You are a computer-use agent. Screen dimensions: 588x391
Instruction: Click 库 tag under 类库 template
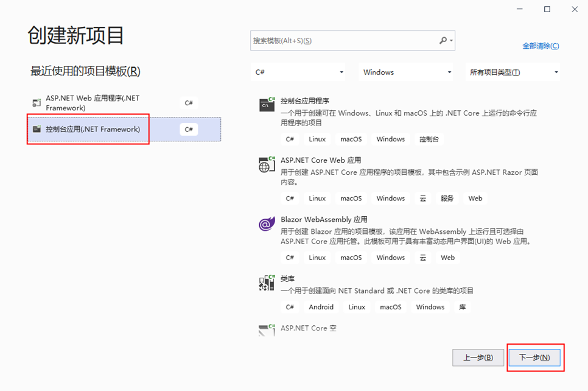[x=463, y=307]
